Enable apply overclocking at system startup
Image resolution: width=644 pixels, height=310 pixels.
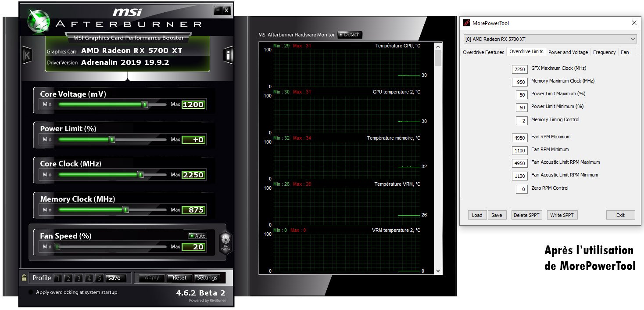coord(30,292)
